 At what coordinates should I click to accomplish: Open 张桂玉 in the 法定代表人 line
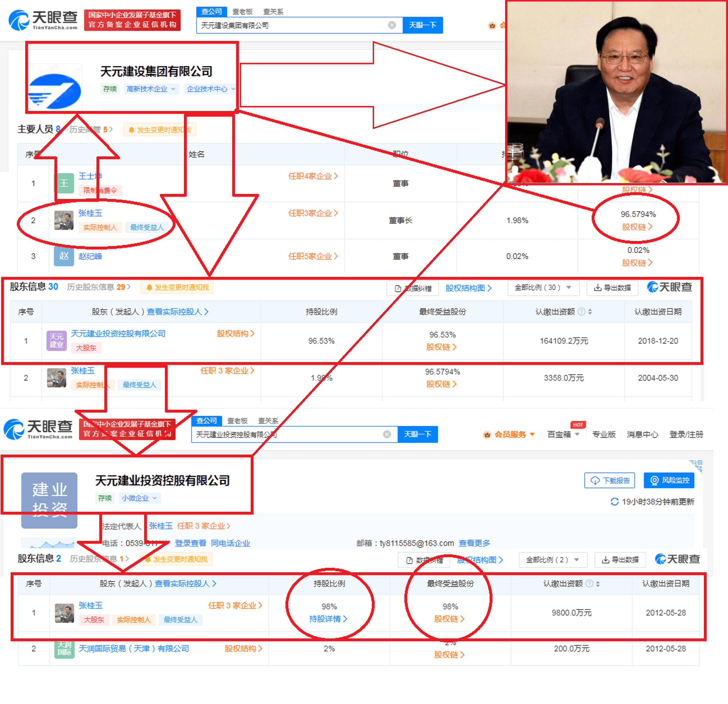(x=161, y=526)
